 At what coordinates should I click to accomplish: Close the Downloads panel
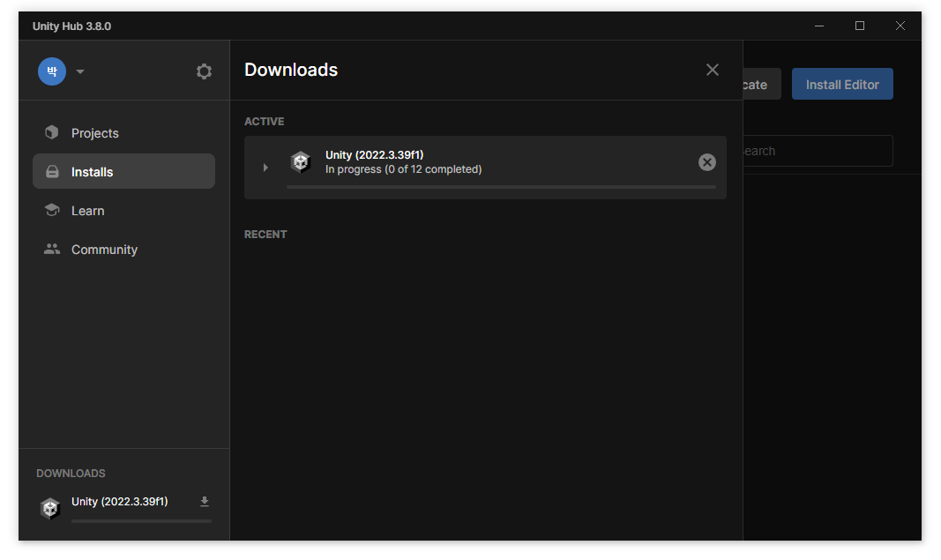(713, 70)
